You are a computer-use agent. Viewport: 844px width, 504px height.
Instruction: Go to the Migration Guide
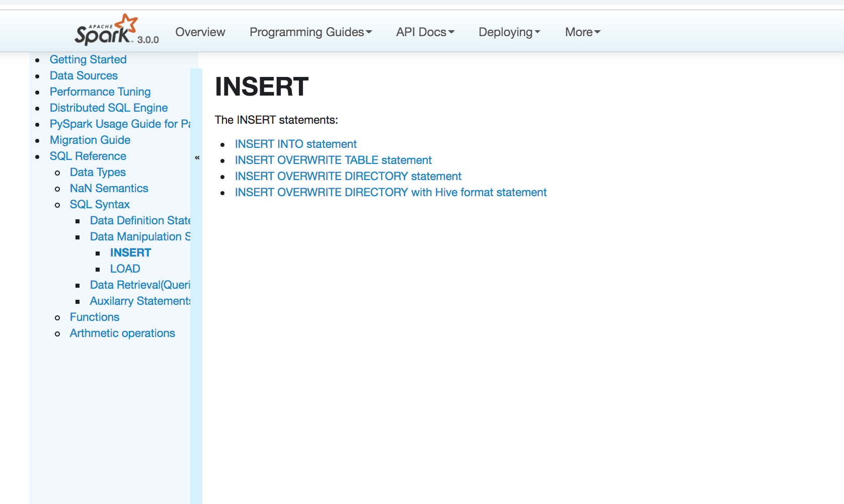(90, 140)
